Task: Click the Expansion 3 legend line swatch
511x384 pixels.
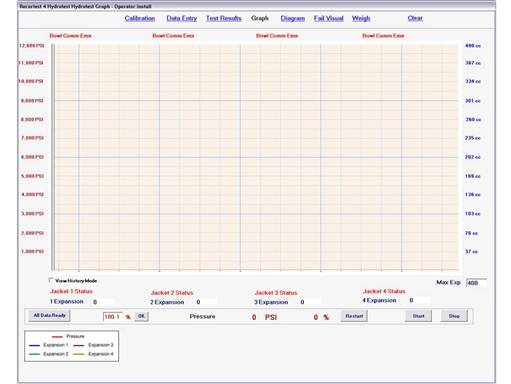Action: click(79, 345)
